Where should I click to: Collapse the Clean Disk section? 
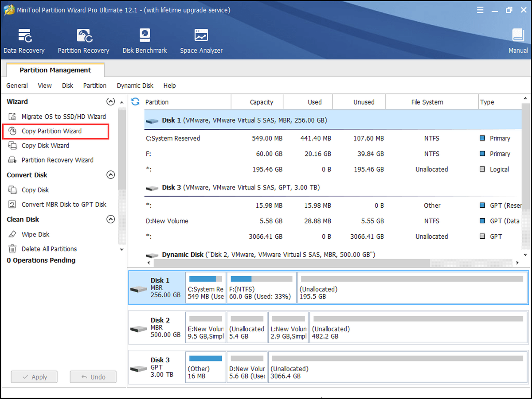pos(111,219)
